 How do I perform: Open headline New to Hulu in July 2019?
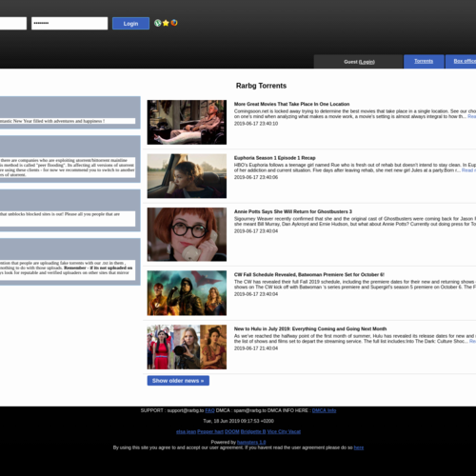point(310,328)
